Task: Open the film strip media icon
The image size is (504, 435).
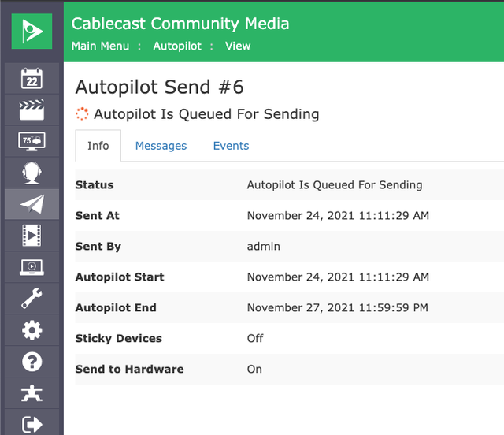Action: (31, 235)
